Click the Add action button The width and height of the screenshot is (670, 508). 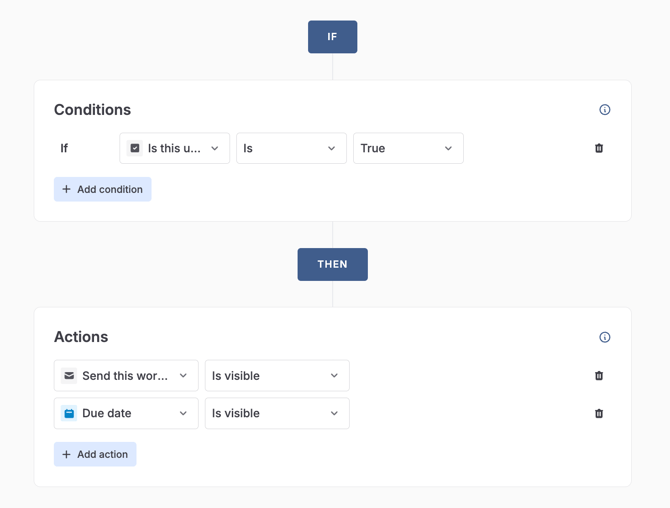point(95,454)
